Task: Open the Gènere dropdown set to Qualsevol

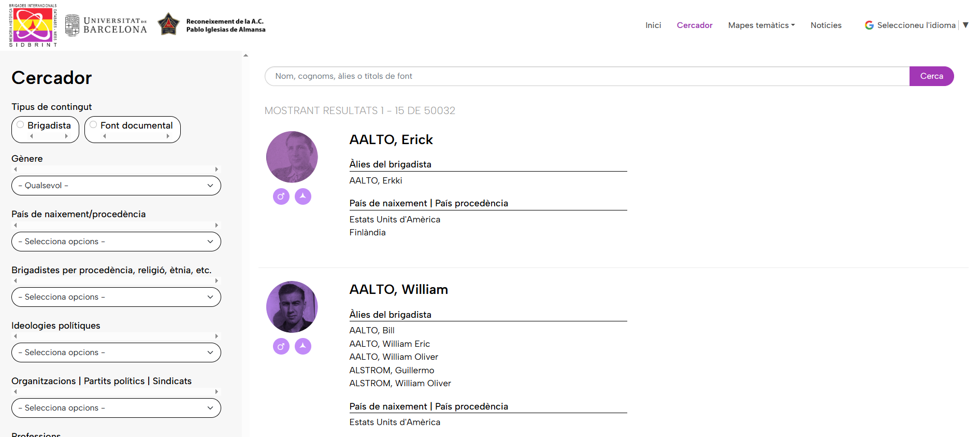Action: tap(116, 186)
